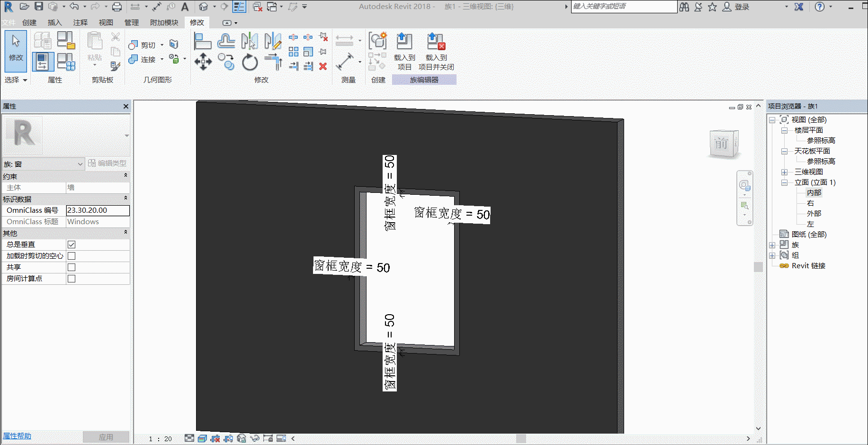
Task: Click the OmniClass 编号 value field
Action: coord(98,210)
